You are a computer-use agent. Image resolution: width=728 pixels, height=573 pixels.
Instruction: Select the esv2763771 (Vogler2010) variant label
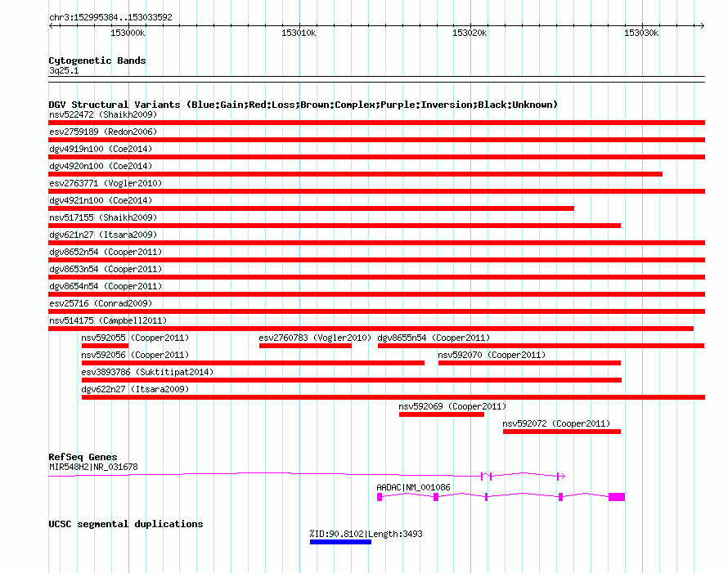[x=106, y=183]
